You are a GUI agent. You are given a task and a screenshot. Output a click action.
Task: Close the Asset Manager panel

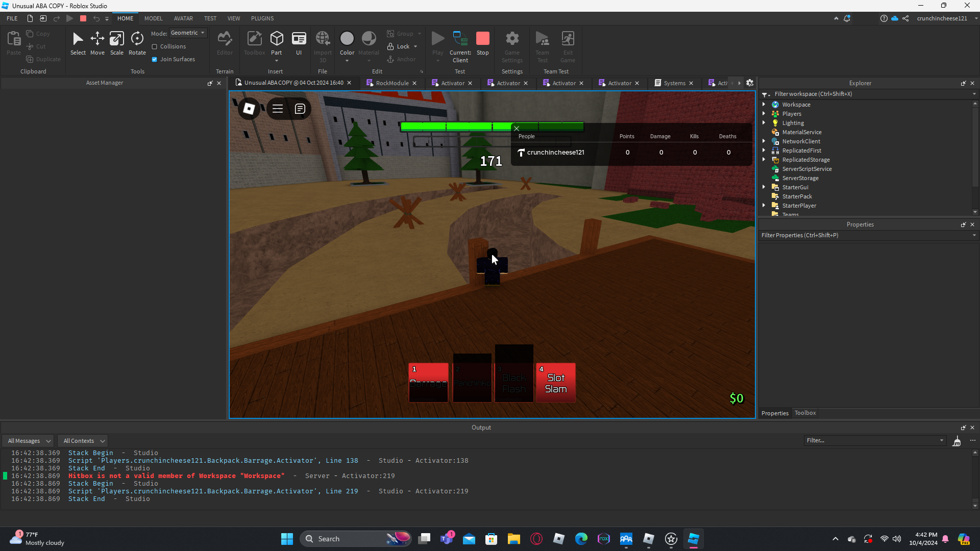219,83
